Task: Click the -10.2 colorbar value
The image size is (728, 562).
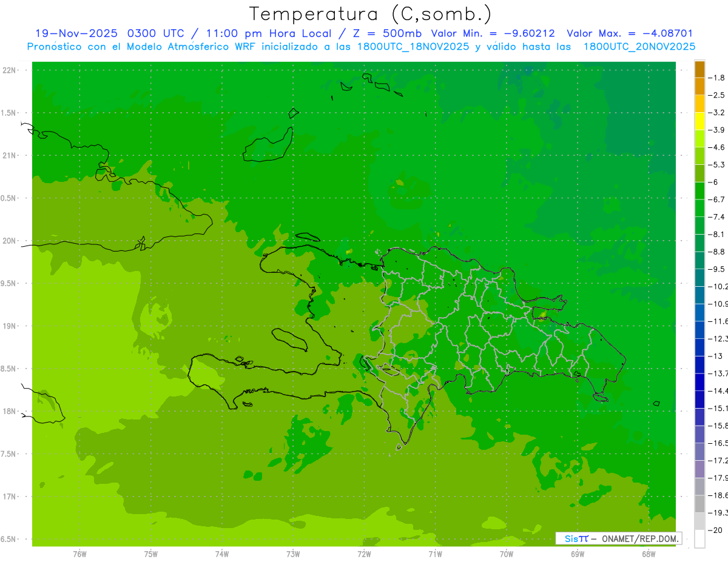Action: (x=718, y=286)
